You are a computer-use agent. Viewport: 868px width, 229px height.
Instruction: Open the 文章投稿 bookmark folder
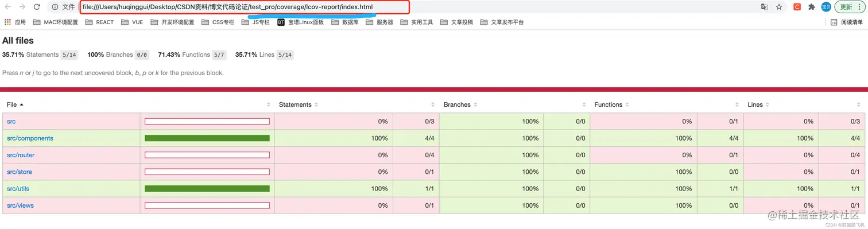point(457,22)
